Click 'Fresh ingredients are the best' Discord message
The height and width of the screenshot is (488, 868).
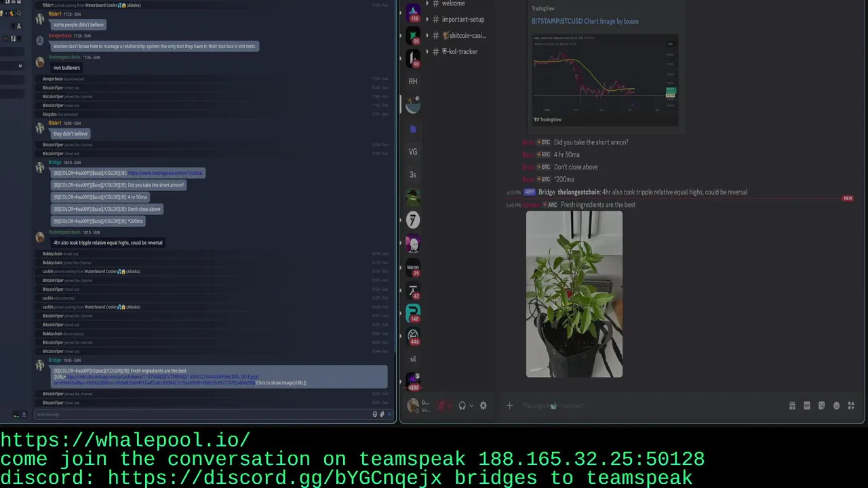598,205
